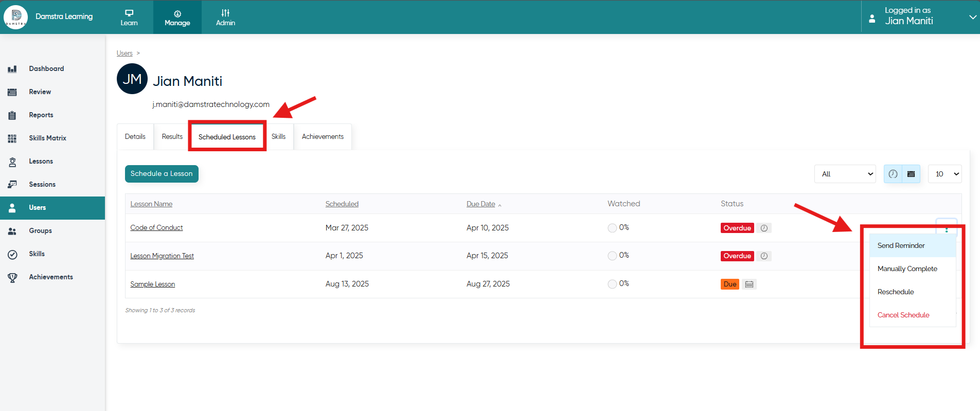Open the All status filter dropdown

coord(845,174)
